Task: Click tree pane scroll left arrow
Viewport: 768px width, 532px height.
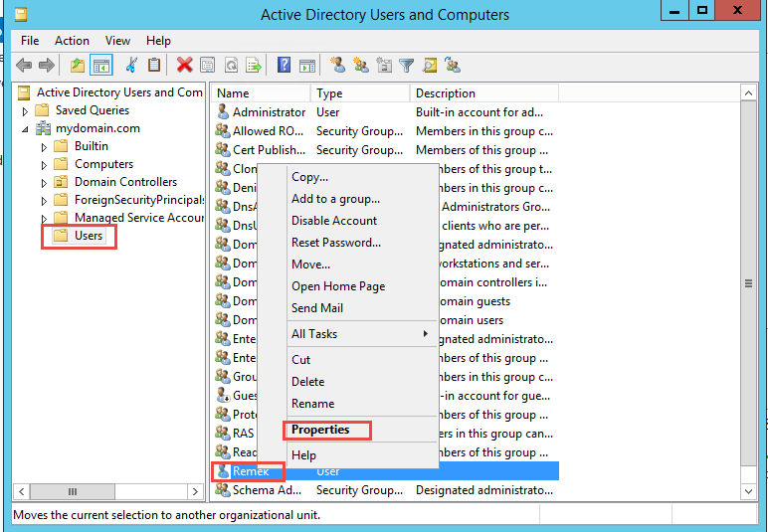Action: tap(22, 491)
